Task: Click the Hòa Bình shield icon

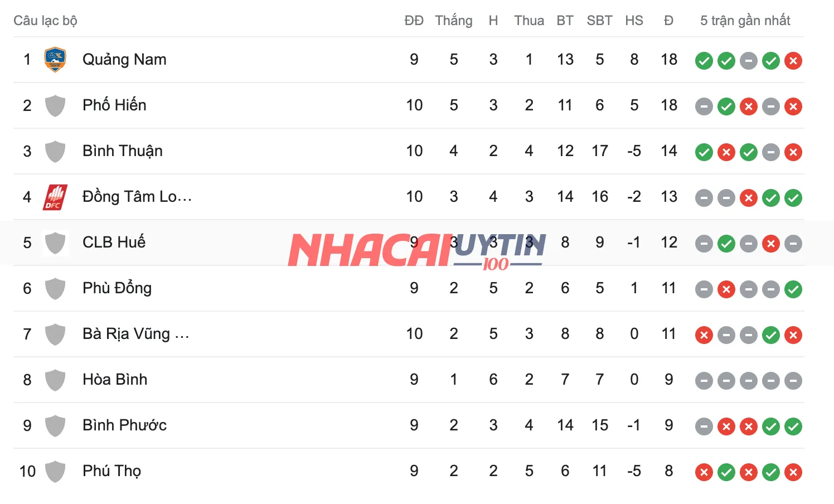Action: tap(55, 380)
